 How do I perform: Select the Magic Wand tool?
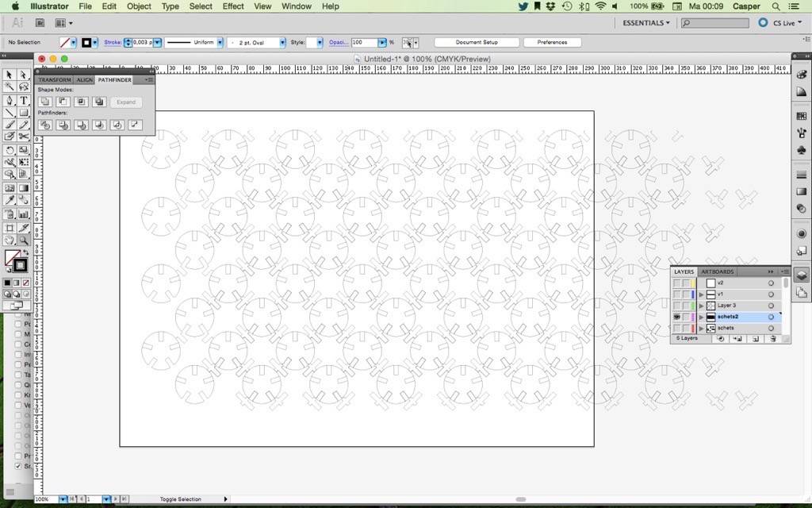pos(10,87)
